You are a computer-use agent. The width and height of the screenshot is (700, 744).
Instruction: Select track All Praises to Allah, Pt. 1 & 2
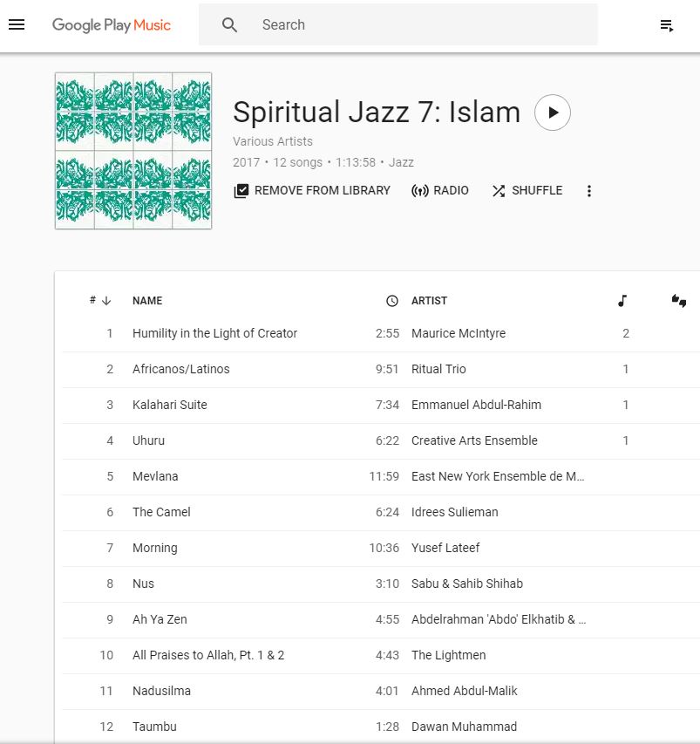(208, 655)
